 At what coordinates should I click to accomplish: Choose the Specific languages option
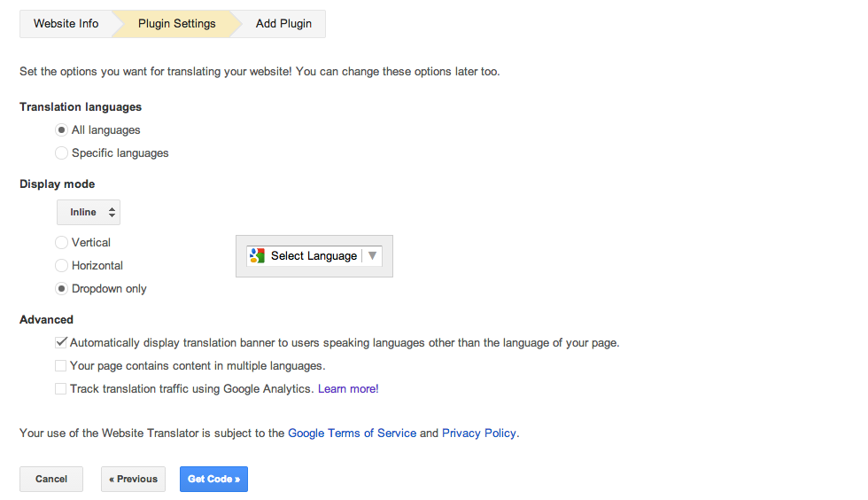[62, 153]
